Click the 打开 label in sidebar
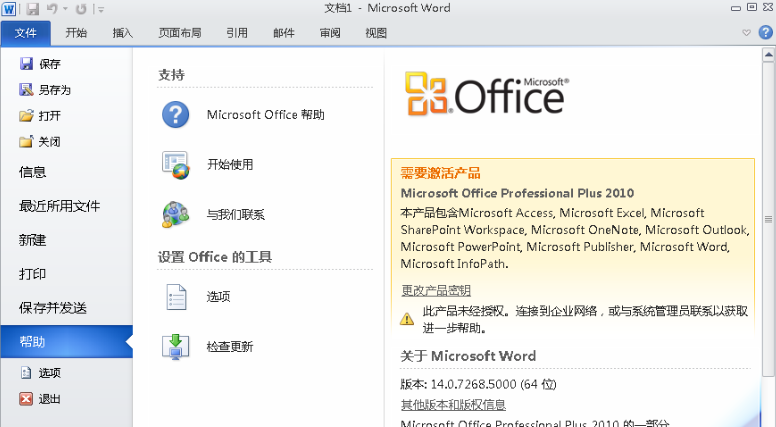 pos(49,116)
